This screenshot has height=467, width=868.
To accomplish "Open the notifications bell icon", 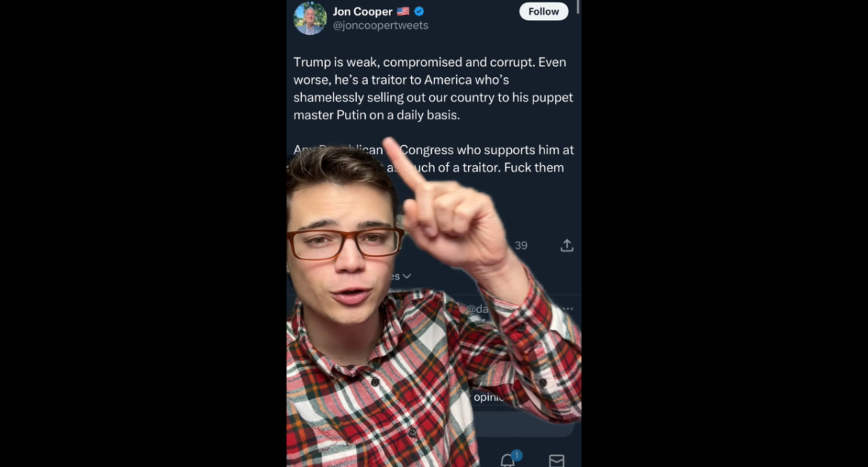I will point(507,460).
